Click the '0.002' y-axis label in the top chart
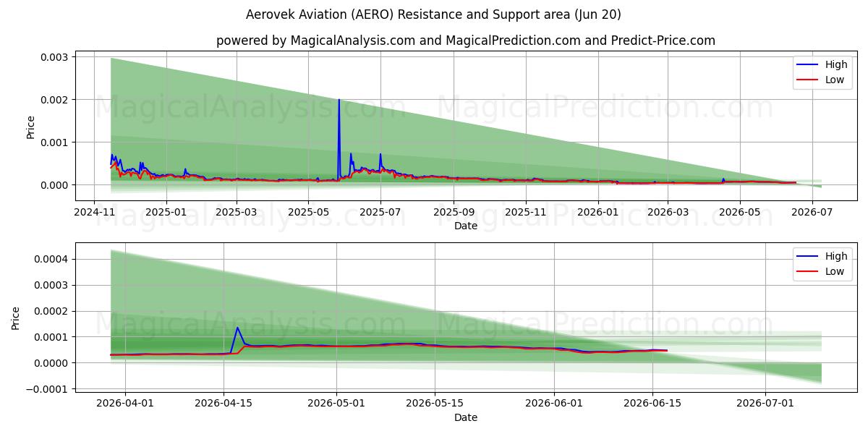868x434 pixels. [55, 99]
